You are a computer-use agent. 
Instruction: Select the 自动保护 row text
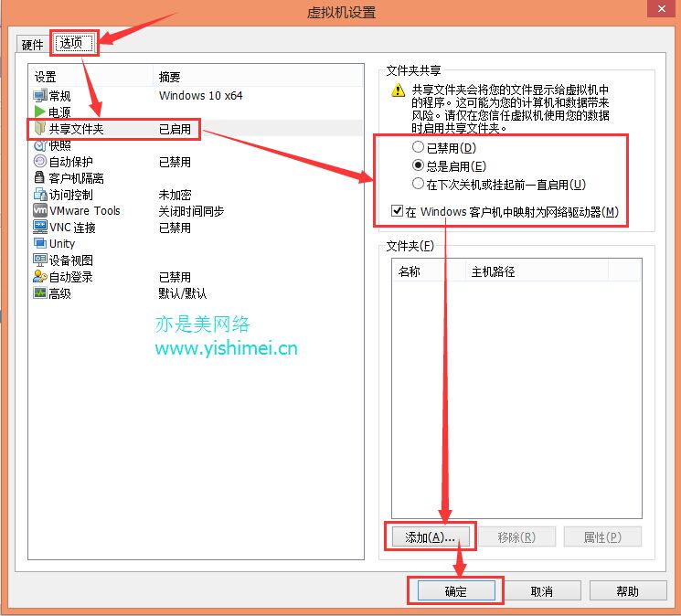pos(70,162)
